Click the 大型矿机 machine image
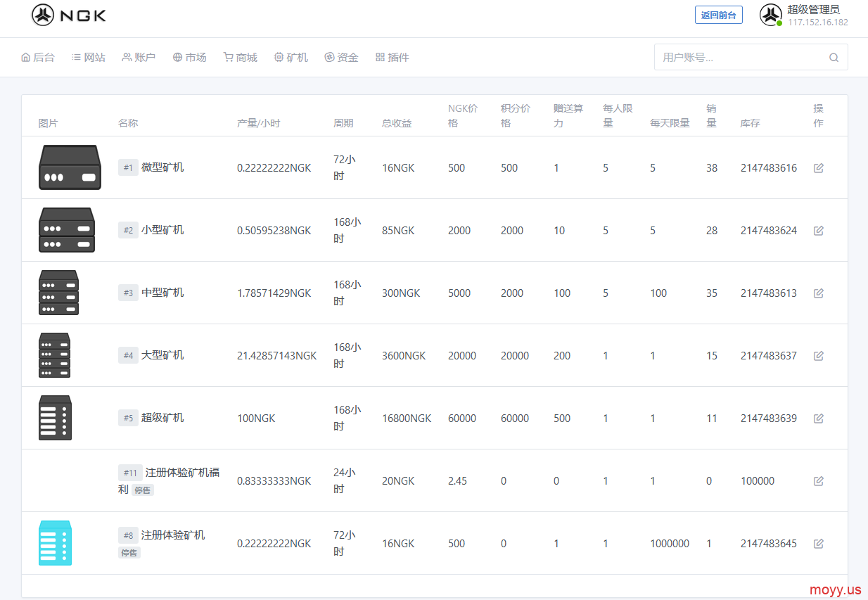This screenshot has width=868, height=600. point(55,355)
